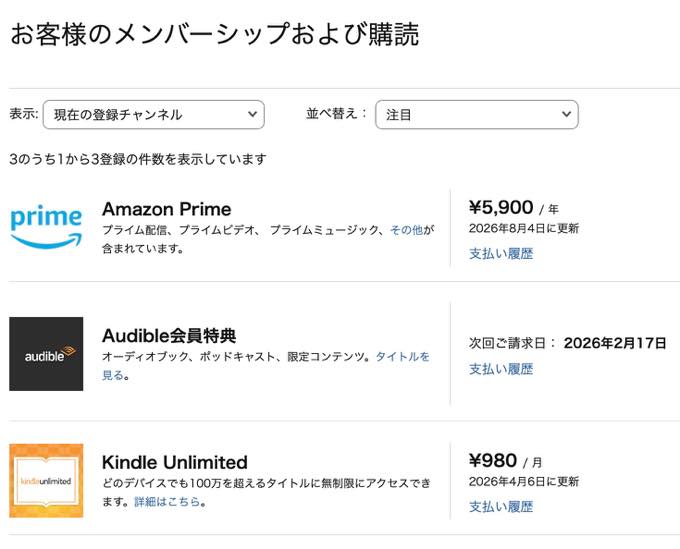The height and width of the screenshot is (549, 680).
Task: Click the ¥5,900 yearly price
Action: pyautogui.click(x=501, y=208)
